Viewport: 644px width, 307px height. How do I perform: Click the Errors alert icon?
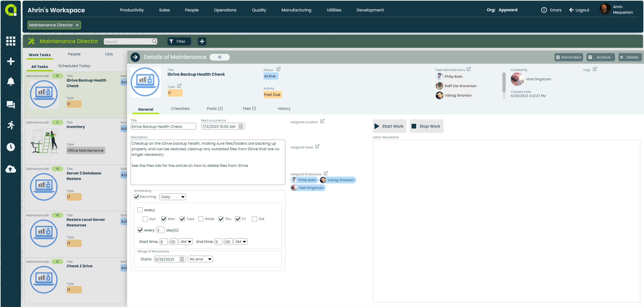click(544, 10)
